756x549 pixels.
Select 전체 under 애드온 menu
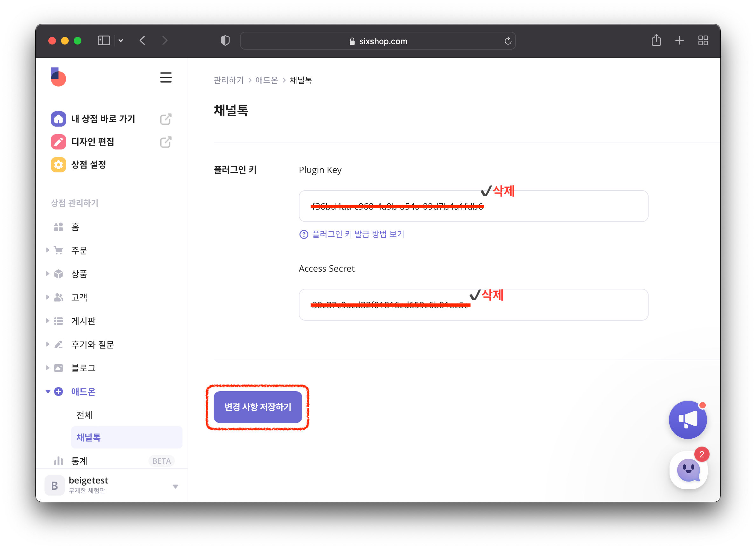coord(84,415)
